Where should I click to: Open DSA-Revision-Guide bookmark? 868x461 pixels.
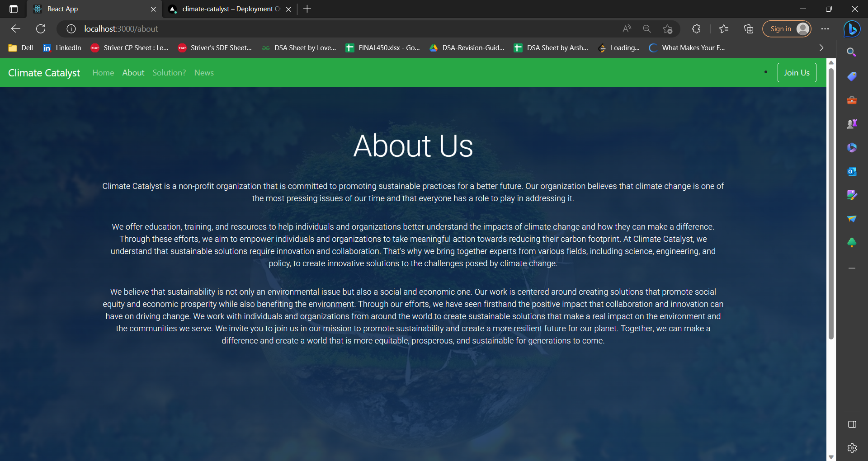click(x=467, y=48)
